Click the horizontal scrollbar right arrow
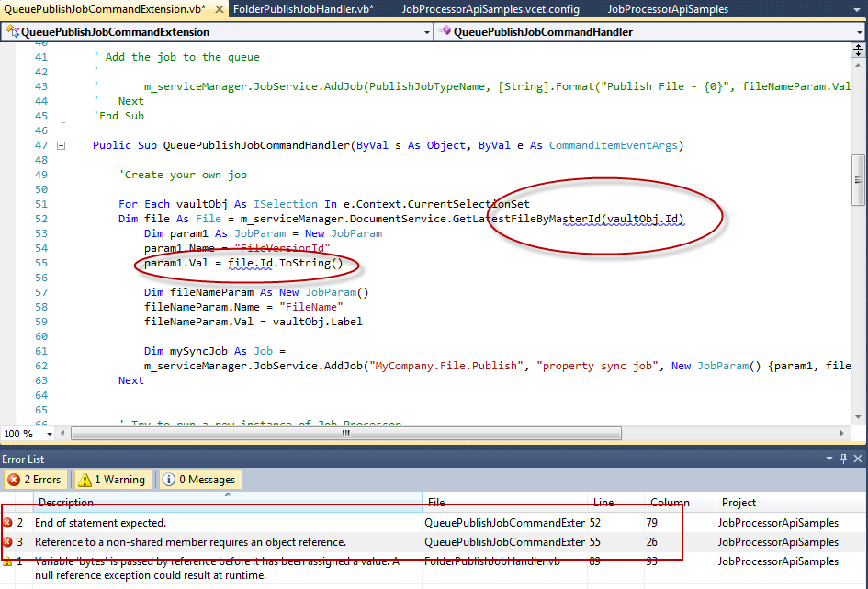868x589 pixels. [842, 434]
